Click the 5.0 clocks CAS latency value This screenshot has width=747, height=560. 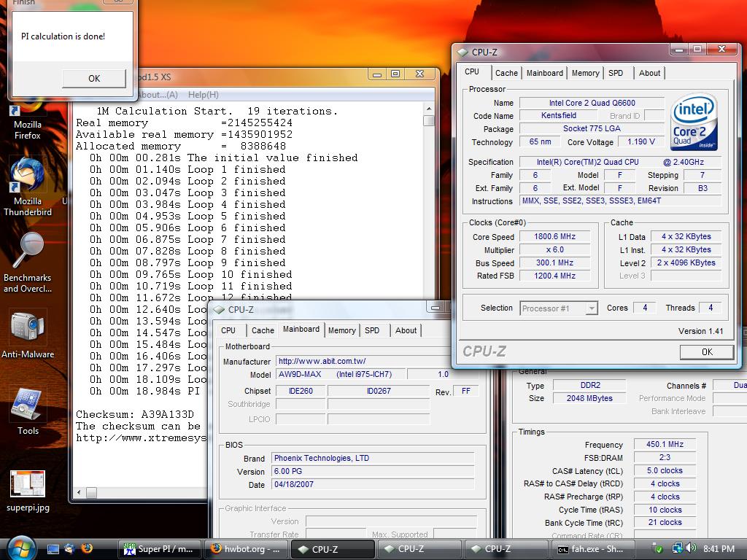tap(665, 470)
